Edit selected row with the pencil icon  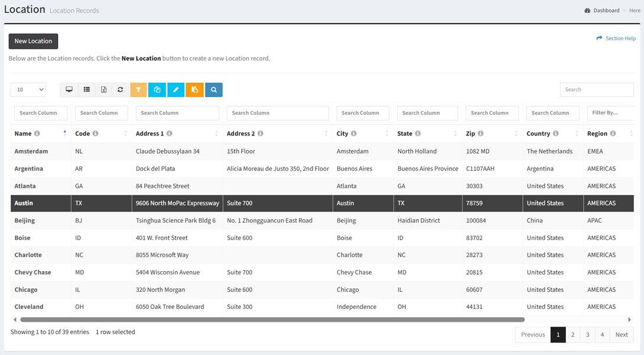point(176,90)
